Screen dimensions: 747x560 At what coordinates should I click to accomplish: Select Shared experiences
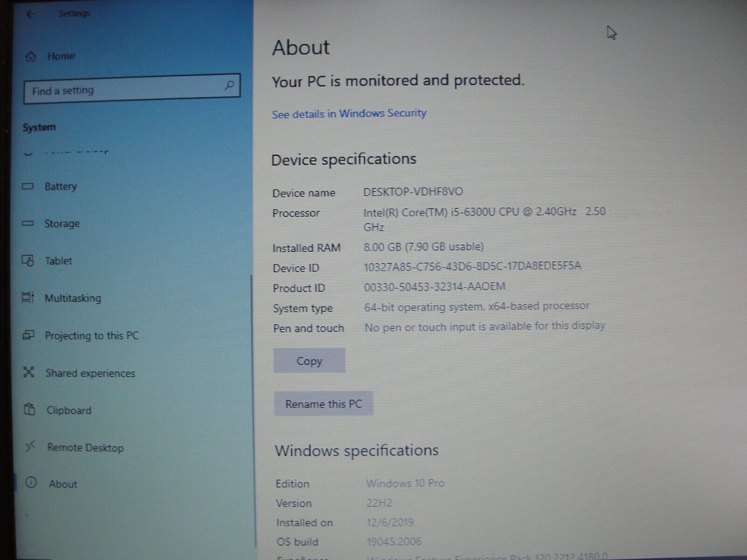(x=90, y=373)
